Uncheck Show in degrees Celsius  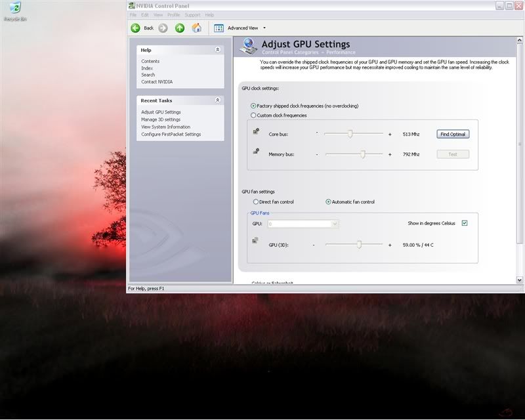tap(464, 223)
